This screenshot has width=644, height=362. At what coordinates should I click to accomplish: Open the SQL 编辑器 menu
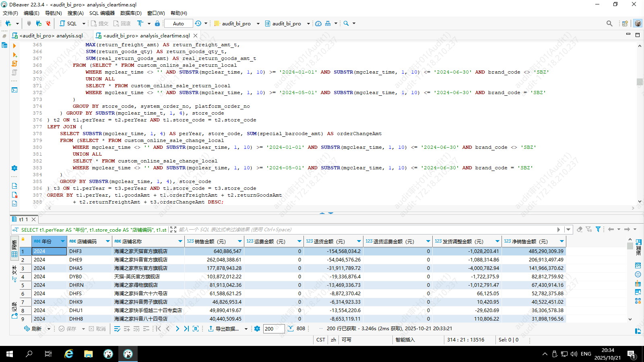coord(102,13)
